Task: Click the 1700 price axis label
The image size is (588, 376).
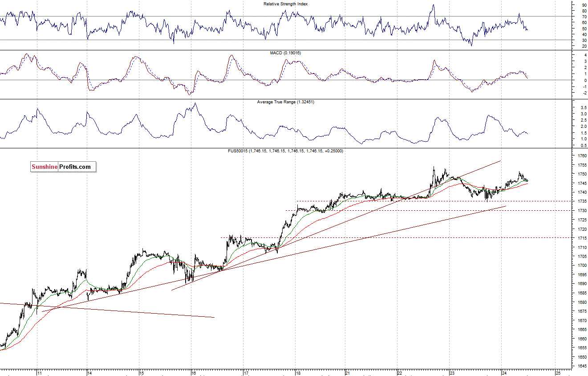Action: 582,266
